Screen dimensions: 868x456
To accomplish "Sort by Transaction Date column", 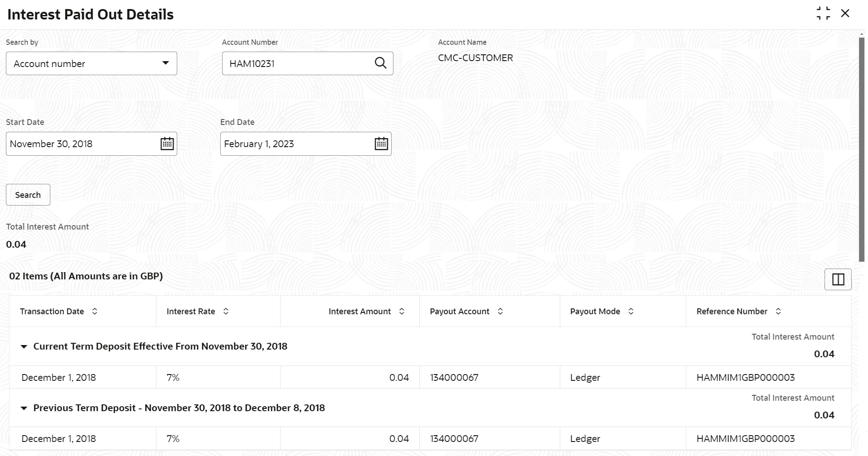I will pos(95,312).
